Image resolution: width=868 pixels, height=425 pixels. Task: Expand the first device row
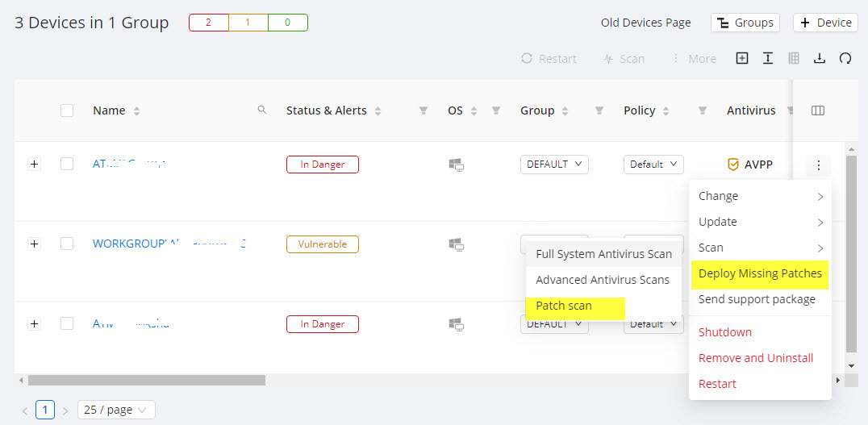[35, 164]
